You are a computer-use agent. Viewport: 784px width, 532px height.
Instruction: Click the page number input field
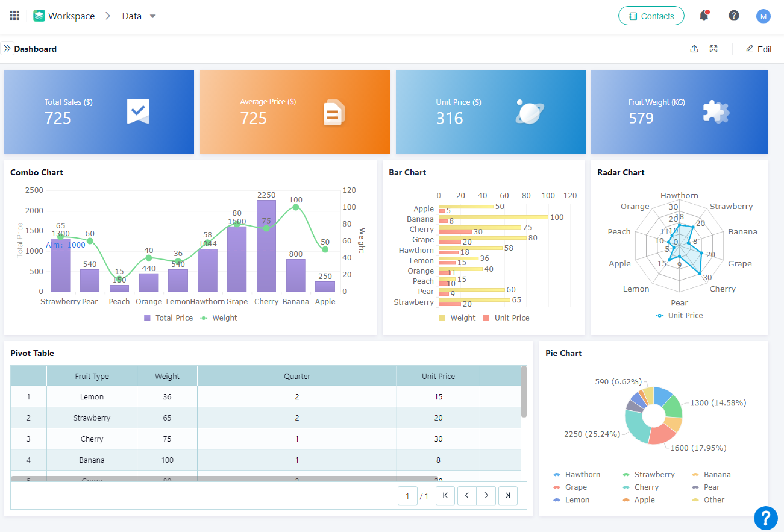coord(408,496)
